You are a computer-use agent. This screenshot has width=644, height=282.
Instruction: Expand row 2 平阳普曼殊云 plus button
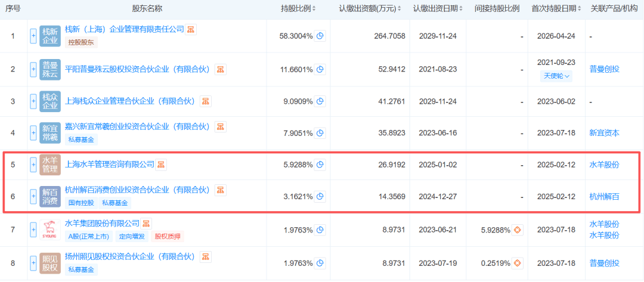point(33,69)
